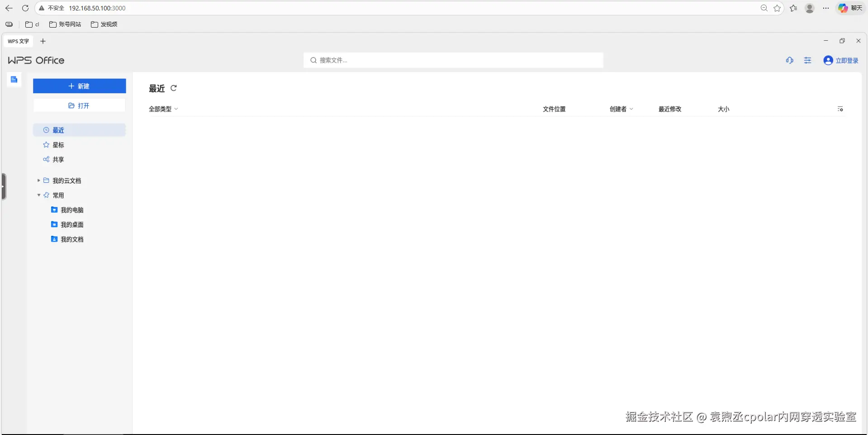
Task: Open the side panel handle on left edge
Action: click(4, 186)
